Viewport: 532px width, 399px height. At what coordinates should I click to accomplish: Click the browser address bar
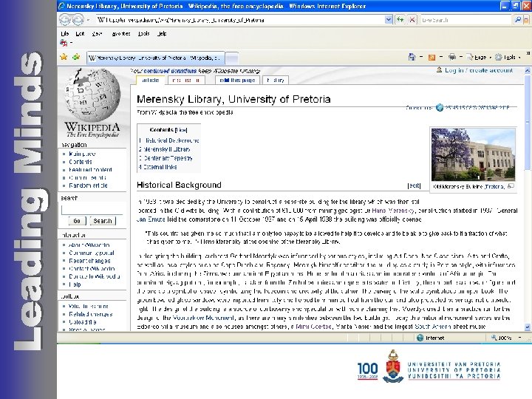click(240, 20)
